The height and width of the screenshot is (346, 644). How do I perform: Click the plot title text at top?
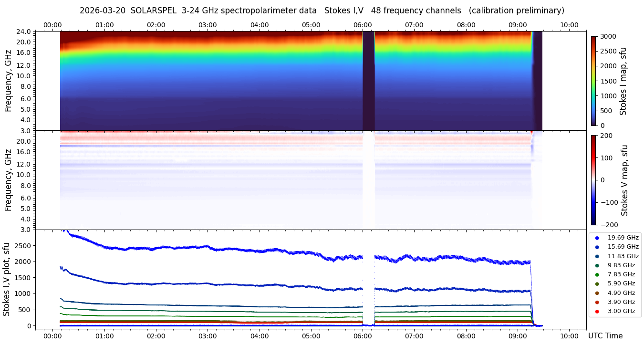[322, 10]
